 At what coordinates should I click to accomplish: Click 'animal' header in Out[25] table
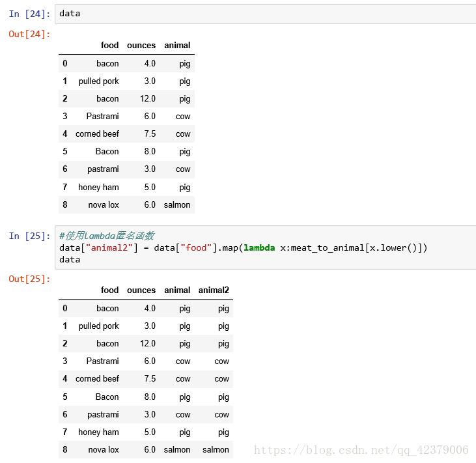[x=177, y=290]
